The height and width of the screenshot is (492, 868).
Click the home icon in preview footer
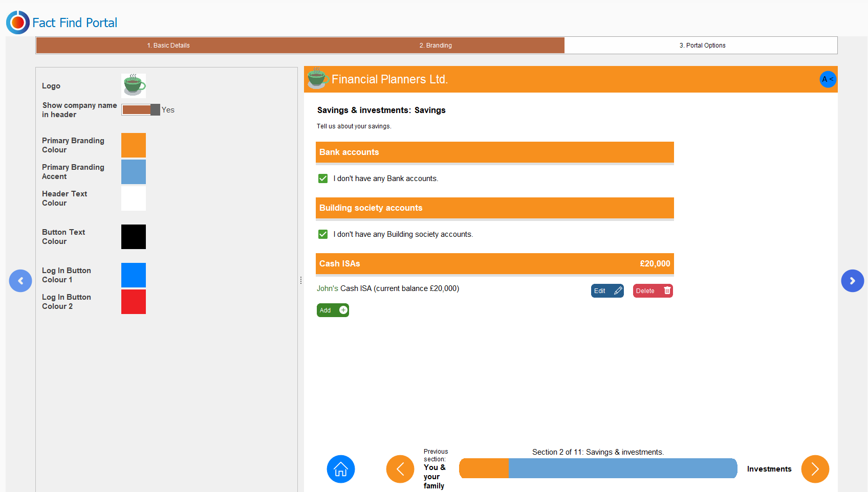pyautogui.click(x=340, y=469)
